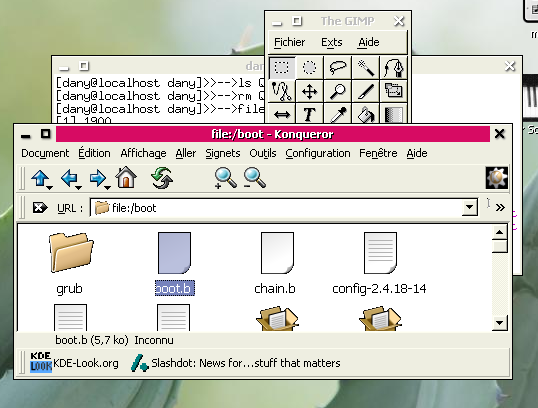Activate the Move tool in GIMP
This screenshot has height=408, width=538.
pos(309,91)
